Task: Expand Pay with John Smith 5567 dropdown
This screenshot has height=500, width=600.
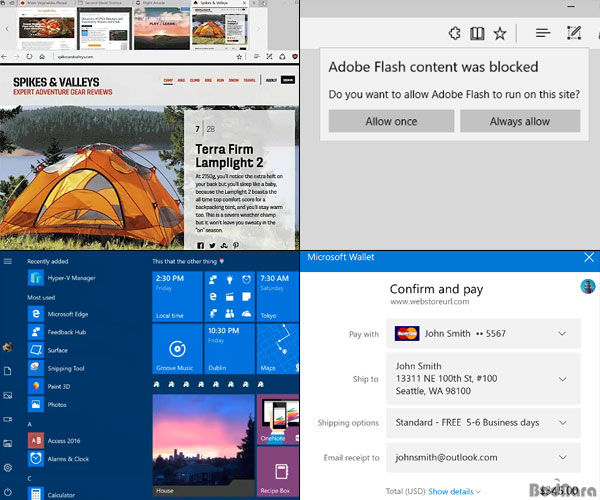Action: [483, 334]
